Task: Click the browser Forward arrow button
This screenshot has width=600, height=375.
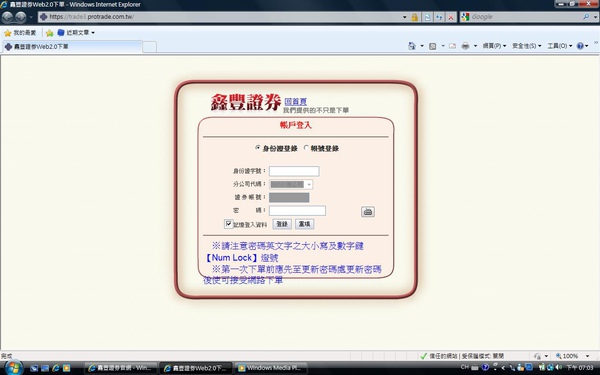Action: pos(21,17)
